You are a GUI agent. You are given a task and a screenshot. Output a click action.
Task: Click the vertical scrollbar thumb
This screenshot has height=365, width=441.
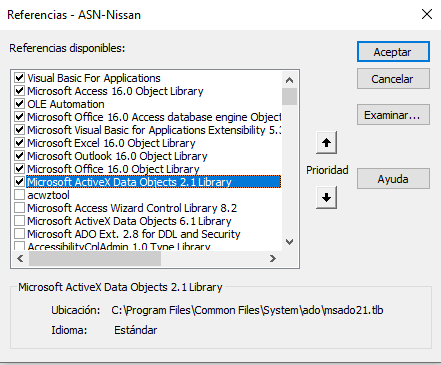(x=289, y=96)
